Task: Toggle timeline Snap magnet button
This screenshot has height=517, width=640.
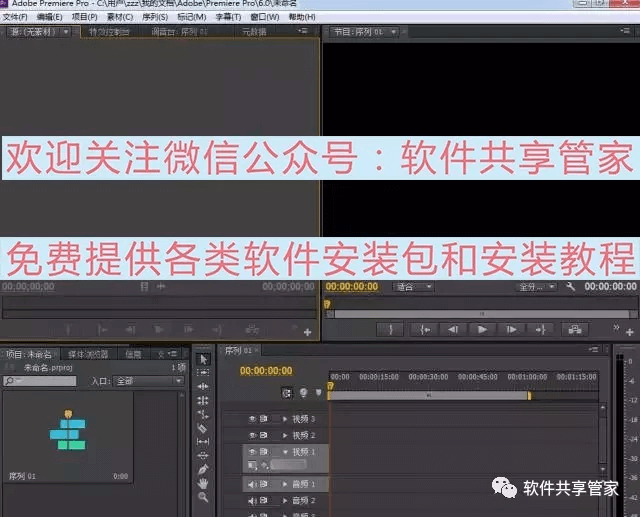Action: tap(287, 393)
